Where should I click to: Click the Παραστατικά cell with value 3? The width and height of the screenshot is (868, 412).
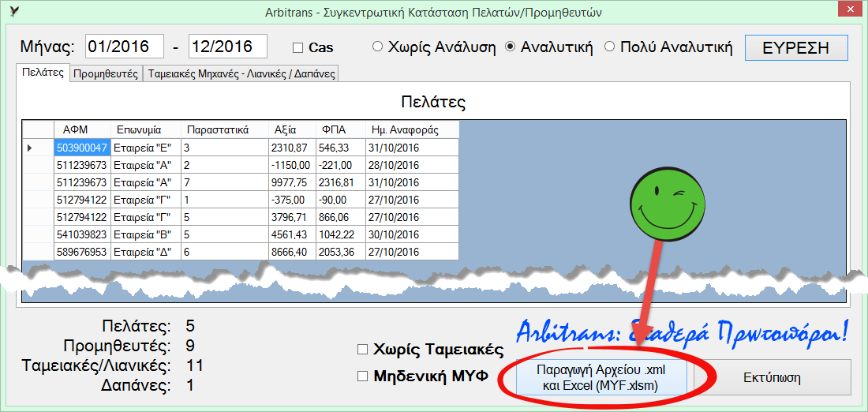pyautogui.click(x=225, y=148)
